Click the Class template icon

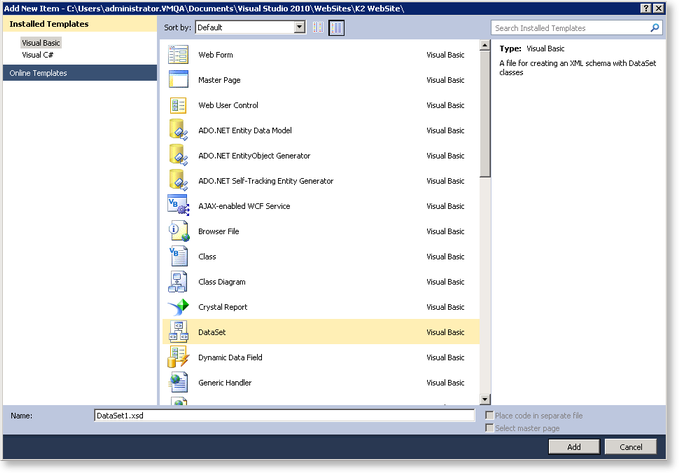pyautogui.click(x=178, y=256)
